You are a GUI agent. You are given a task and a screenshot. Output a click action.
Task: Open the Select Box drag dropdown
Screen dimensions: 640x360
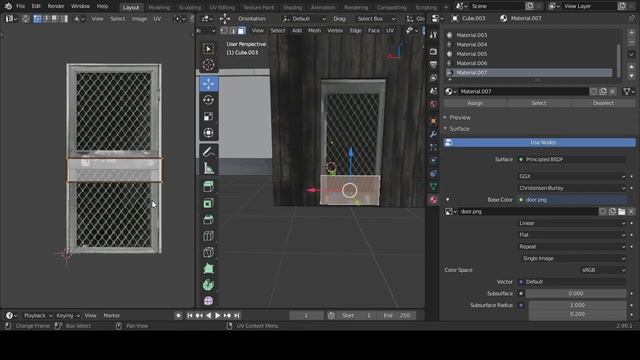click(376, 19)
